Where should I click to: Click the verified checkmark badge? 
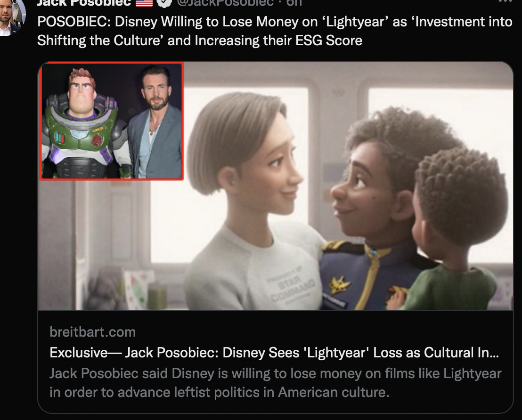click(164, 3)
